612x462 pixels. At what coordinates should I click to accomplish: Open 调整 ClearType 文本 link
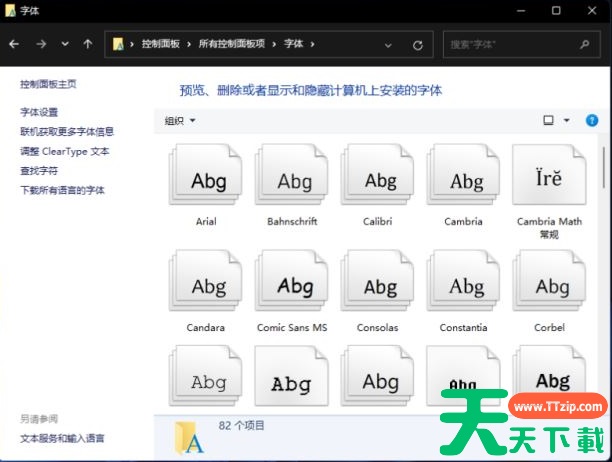[65, 151]
